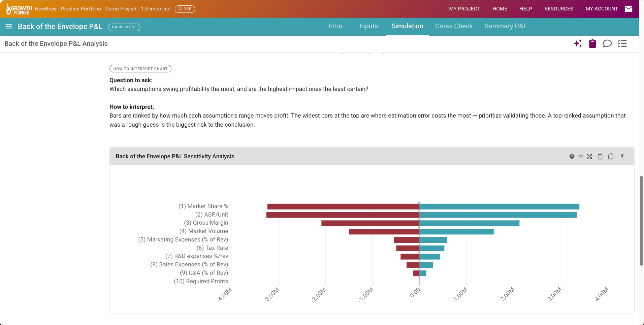Open the mail envelope icon
The height and width of the screenshot is (325, 644).
coord(629,9)
